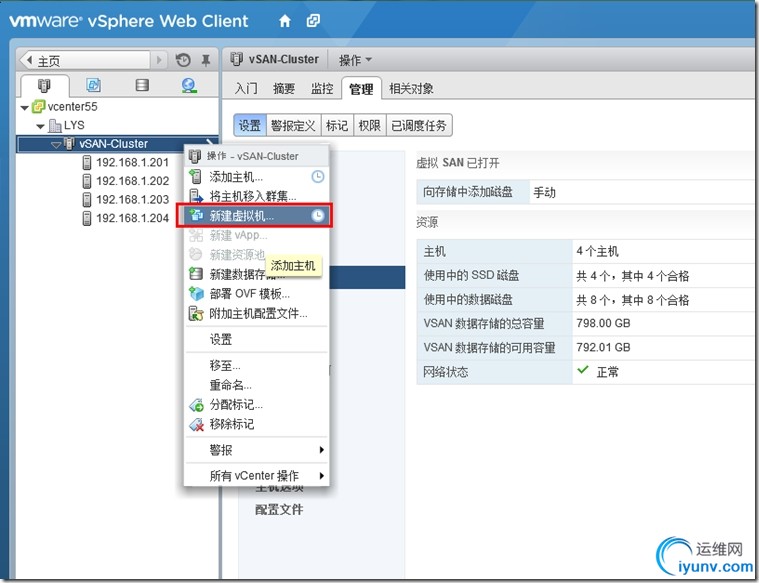759x583 pixels.
Task: Click the 网络状态 正常 status
Action: (598, 372)
